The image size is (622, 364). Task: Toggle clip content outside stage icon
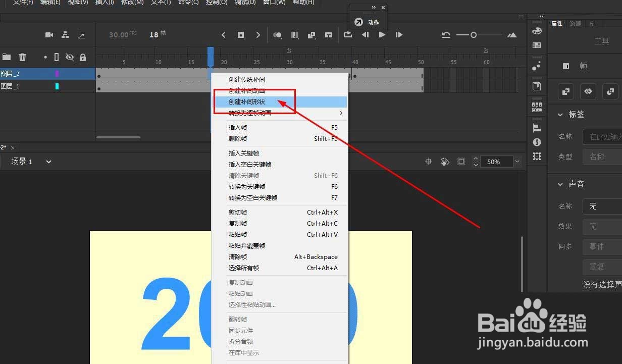461,162
